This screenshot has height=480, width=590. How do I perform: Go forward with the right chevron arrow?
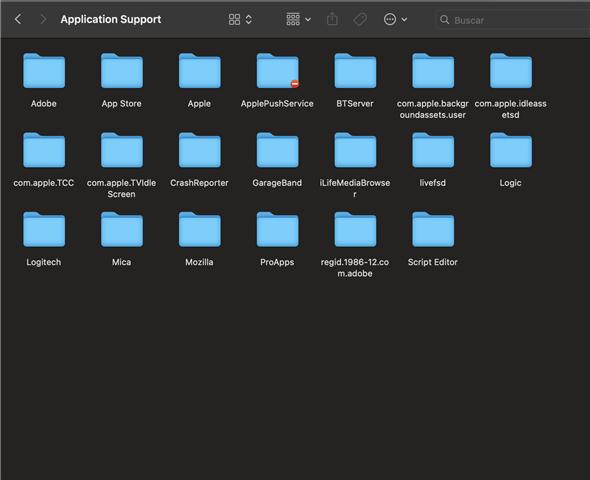tap(43, 19)
